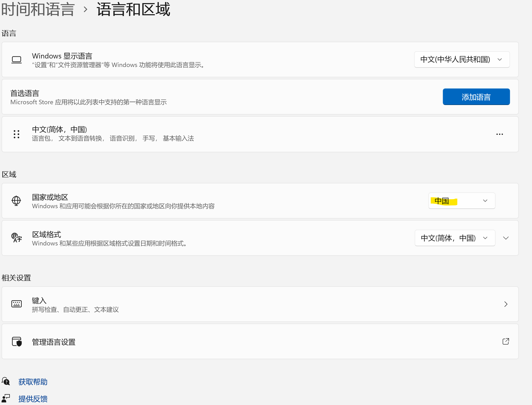Open the 键入 settings row
532x405 pixels.
pos(260,304)
